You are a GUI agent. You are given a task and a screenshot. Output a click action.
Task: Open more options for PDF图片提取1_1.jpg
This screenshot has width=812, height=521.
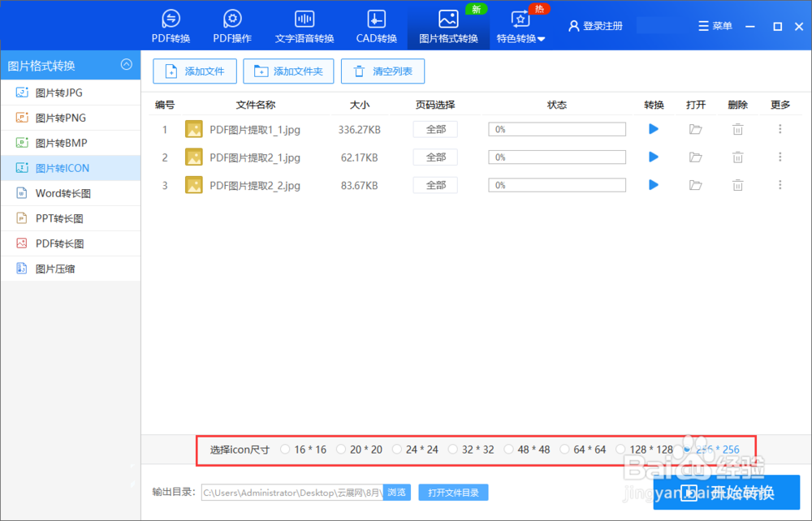tap(780, 129)
